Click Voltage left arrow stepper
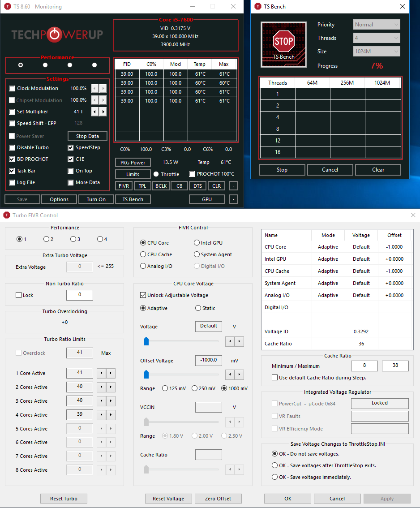The image size is (420, 508). (x=230, y=341)
